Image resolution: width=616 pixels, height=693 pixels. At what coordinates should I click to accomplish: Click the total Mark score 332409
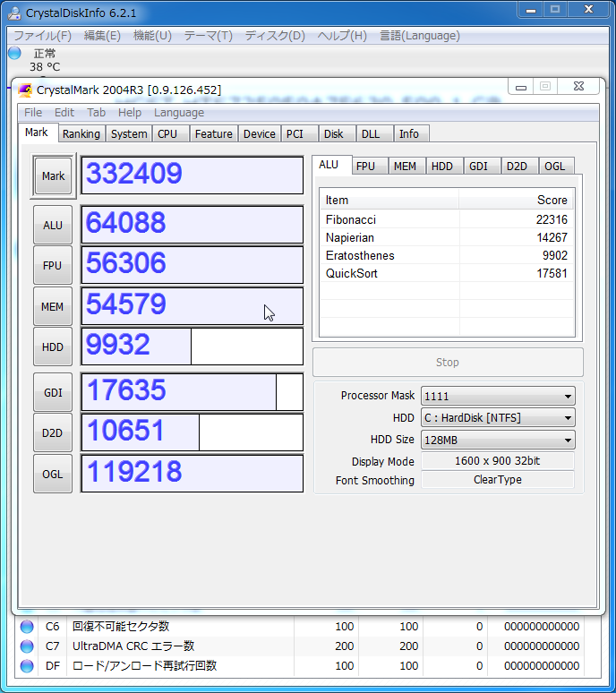(192, 175)
